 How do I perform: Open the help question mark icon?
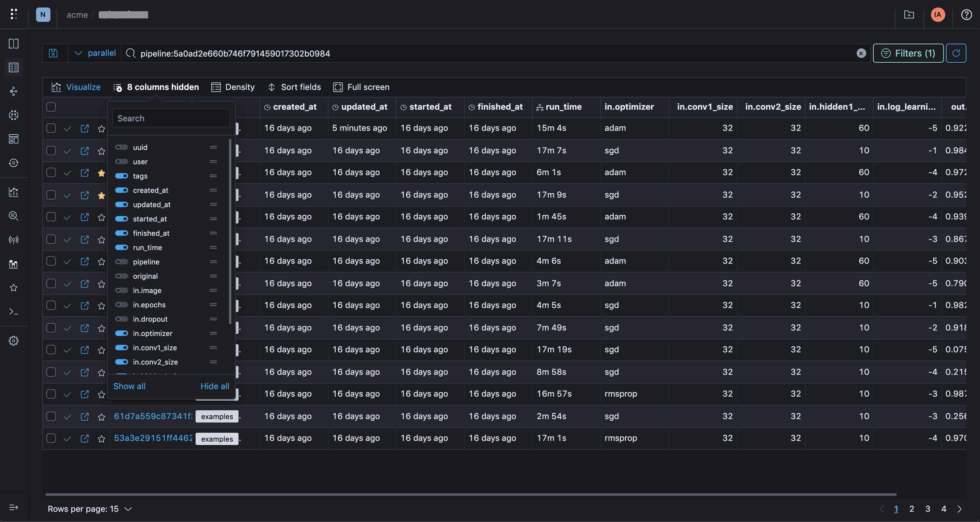click(966, 14)
